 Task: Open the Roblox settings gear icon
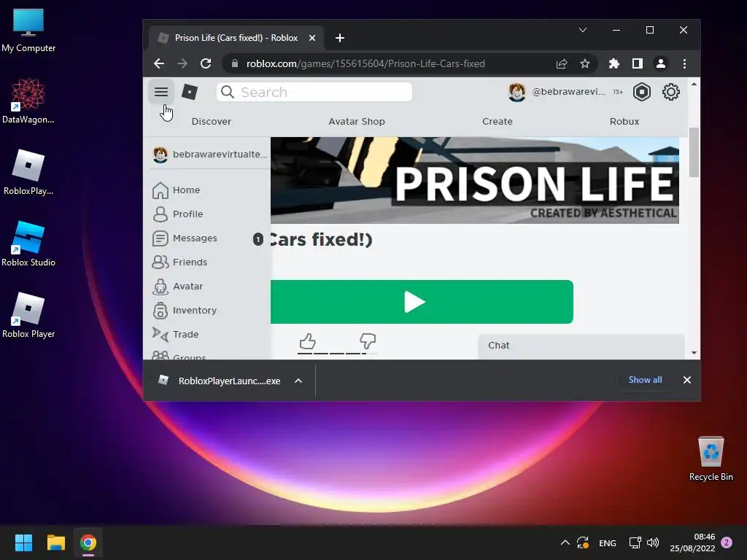(671, 92)
